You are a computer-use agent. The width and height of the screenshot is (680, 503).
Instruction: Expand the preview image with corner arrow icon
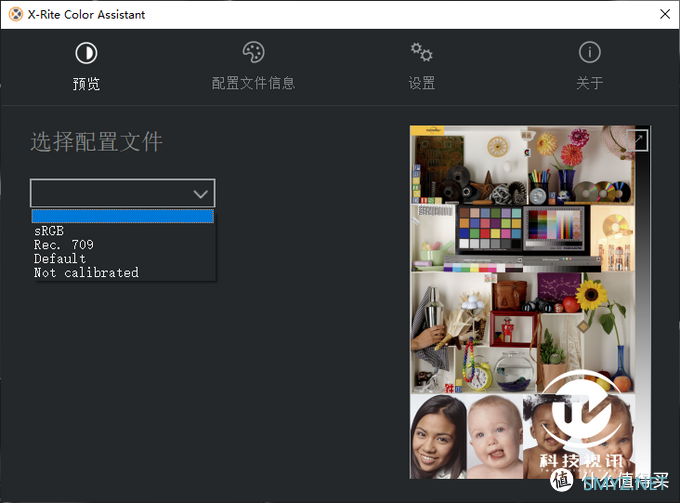(x=638, y=140)
